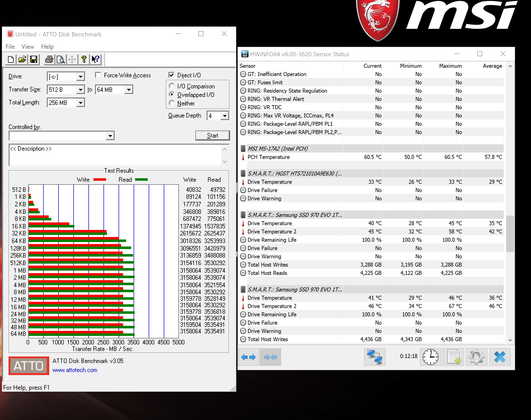Screen dimensions: 531x420
Task: Select Overlapped I/O radio button
Action: 172,95
